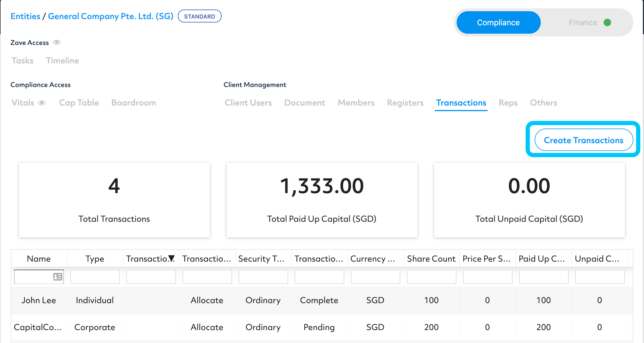Sort by the Unpaid C... column header
Image resolution: width=644 pixels, height=343 pixels.
(x=600, y=259)
